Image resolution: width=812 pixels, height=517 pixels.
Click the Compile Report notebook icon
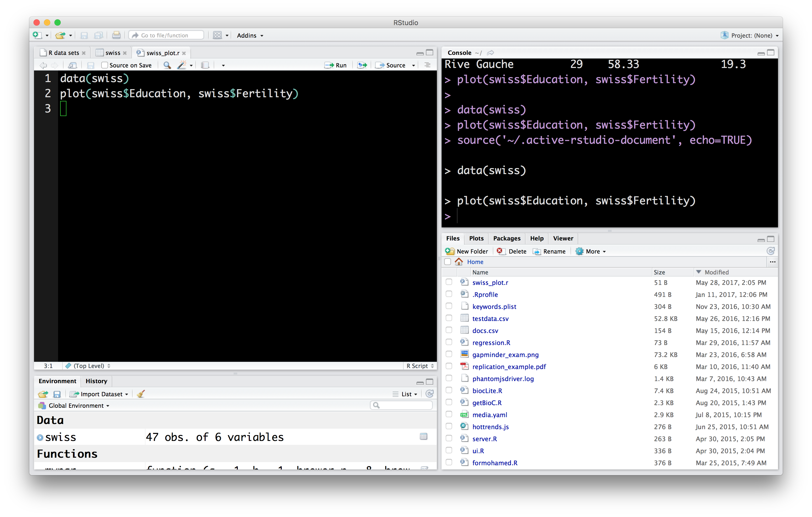[x=205, y=65]
